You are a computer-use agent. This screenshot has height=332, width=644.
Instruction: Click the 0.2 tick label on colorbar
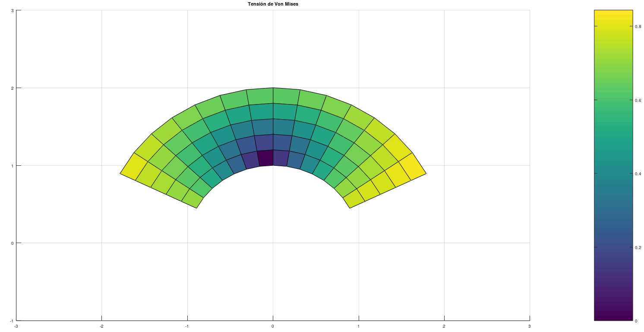(638, 247)
